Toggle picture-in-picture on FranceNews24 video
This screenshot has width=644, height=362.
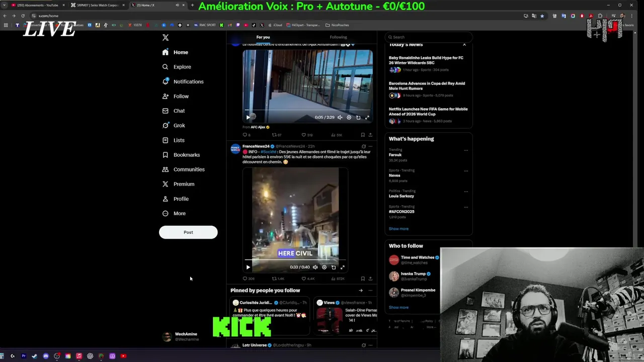coord(334,267)
